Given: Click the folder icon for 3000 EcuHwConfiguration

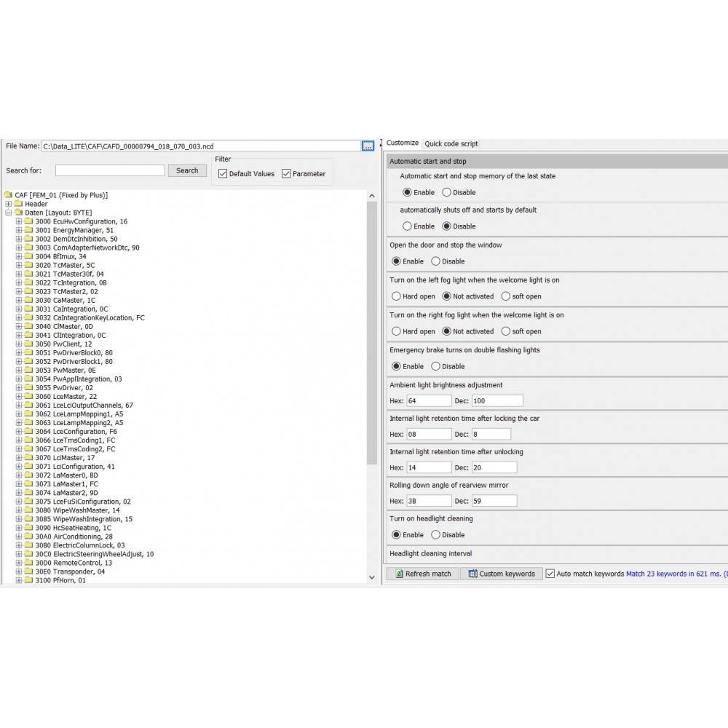Looking at the screenshot, I should click(28, 221).
